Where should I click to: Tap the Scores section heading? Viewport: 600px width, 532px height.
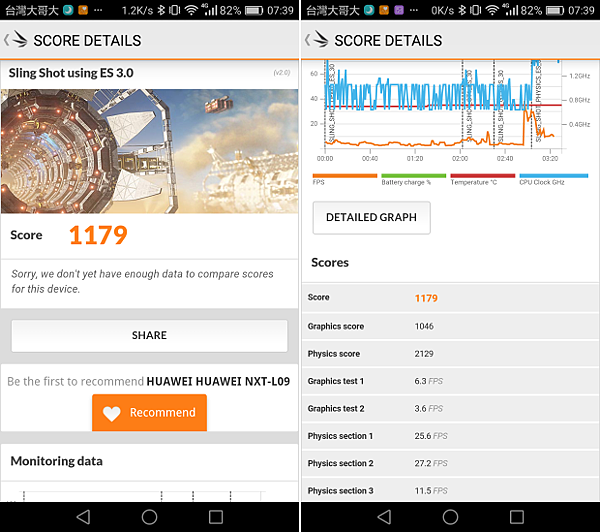pos(330,263)
